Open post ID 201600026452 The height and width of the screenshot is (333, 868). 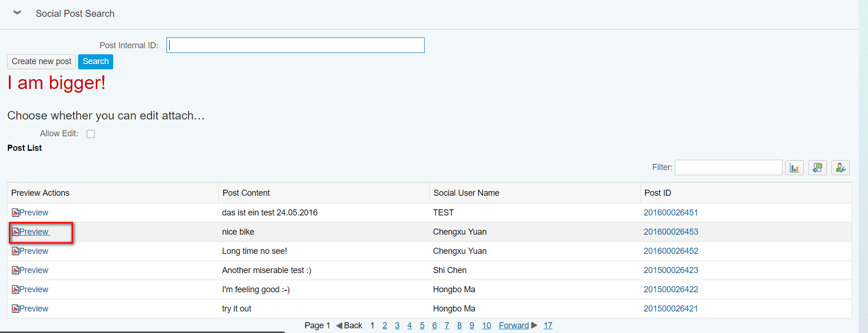671,251
